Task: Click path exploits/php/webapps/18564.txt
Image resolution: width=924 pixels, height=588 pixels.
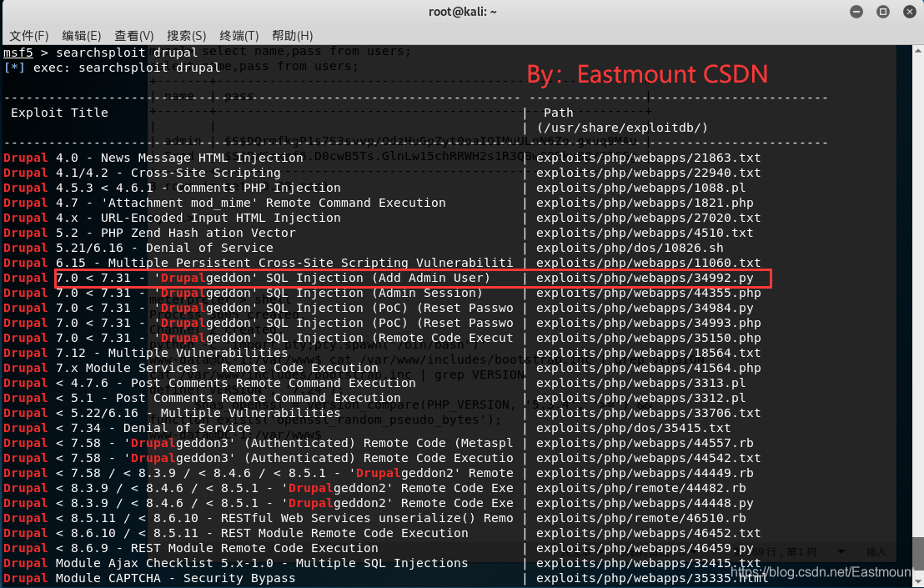Action: point(648,353)
